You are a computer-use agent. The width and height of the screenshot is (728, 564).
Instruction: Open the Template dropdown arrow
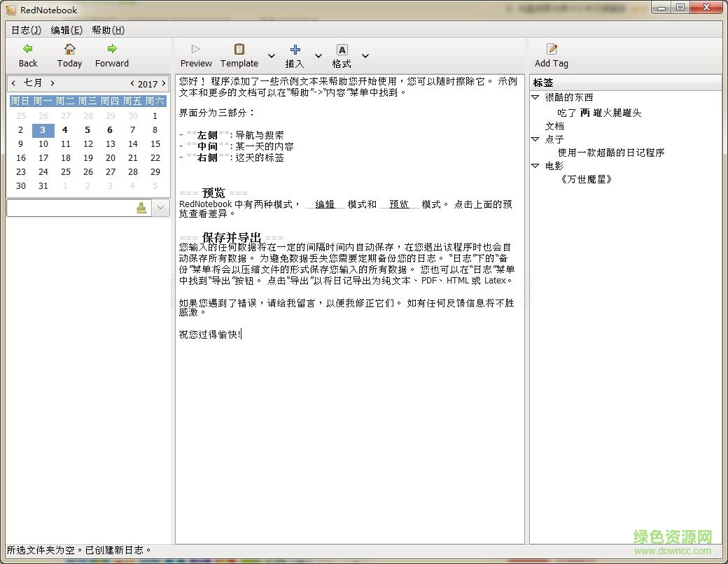coord(271,56)
